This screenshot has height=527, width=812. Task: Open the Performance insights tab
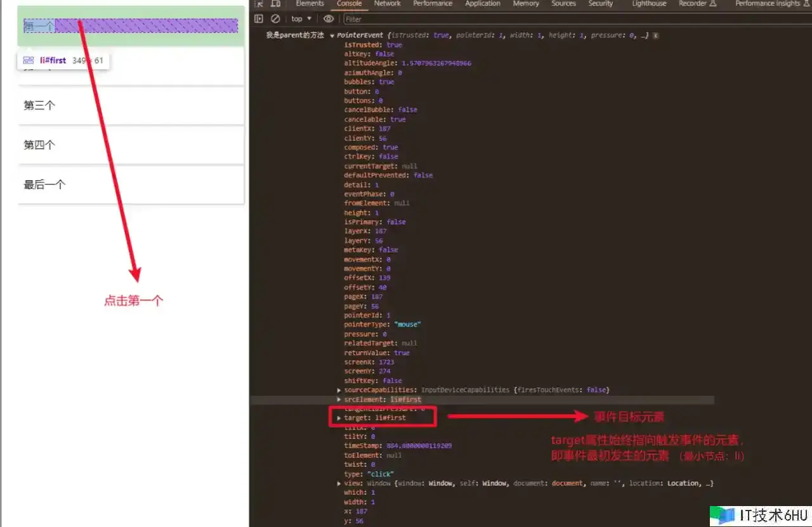click(773, 3)
